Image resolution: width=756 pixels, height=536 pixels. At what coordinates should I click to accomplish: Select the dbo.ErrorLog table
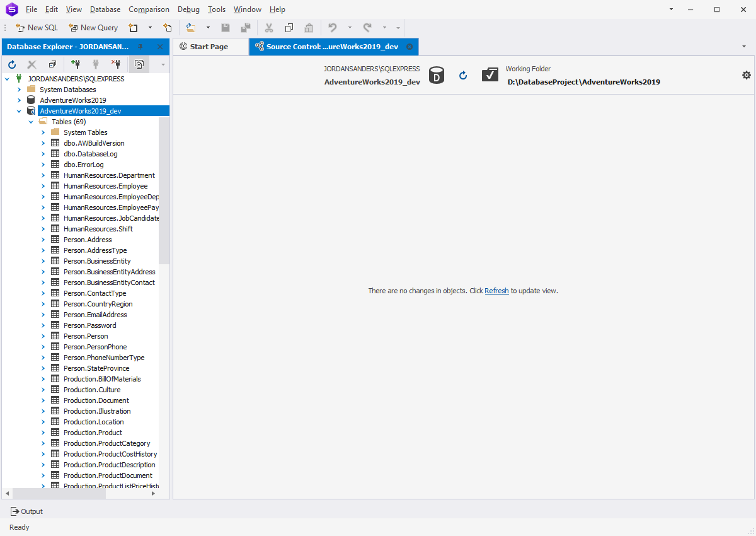click(84, 165)
